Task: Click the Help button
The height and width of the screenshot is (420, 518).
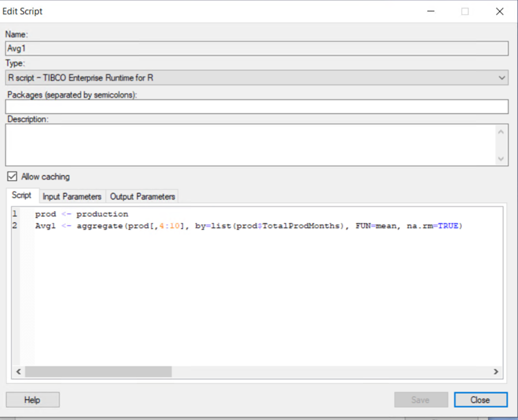Action: [x=32, y=400]
